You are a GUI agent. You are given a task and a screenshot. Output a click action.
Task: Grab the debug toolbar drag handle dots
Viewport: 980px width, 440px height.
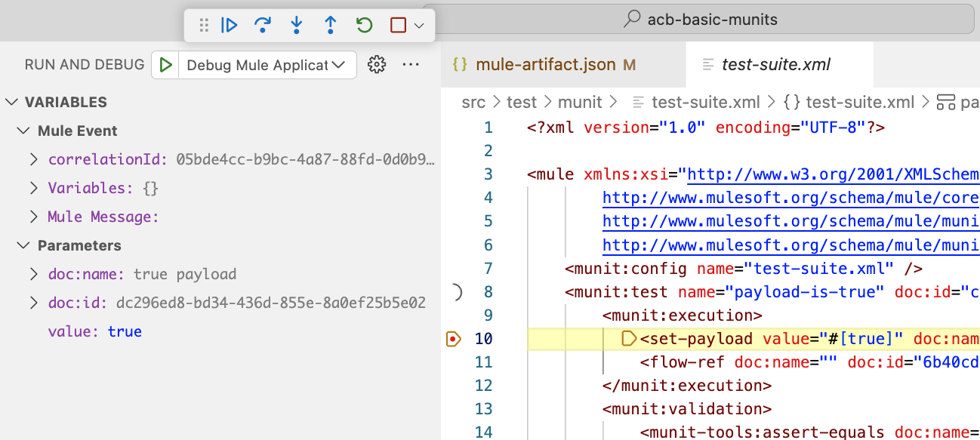(202, 25)
